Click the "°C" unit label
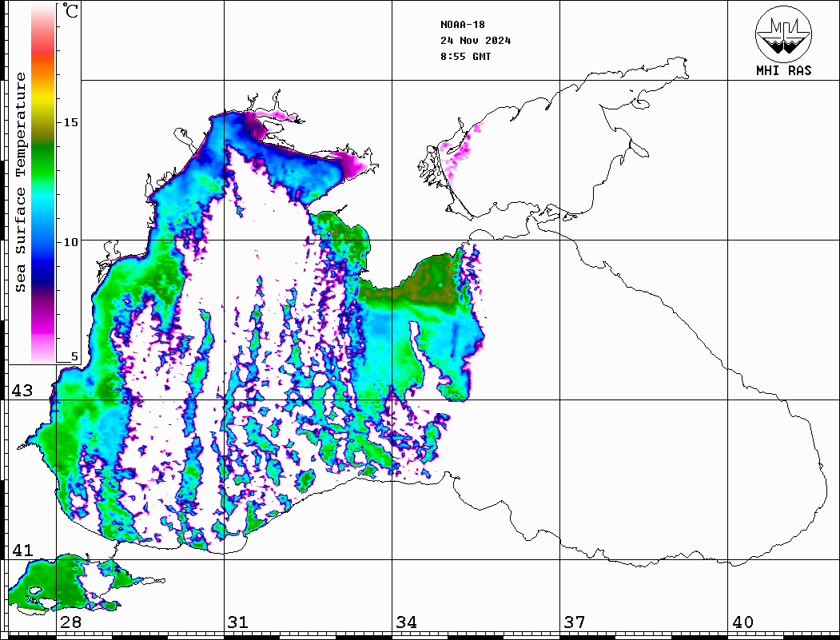Screen dimensions: 840x640 point(70,10)
